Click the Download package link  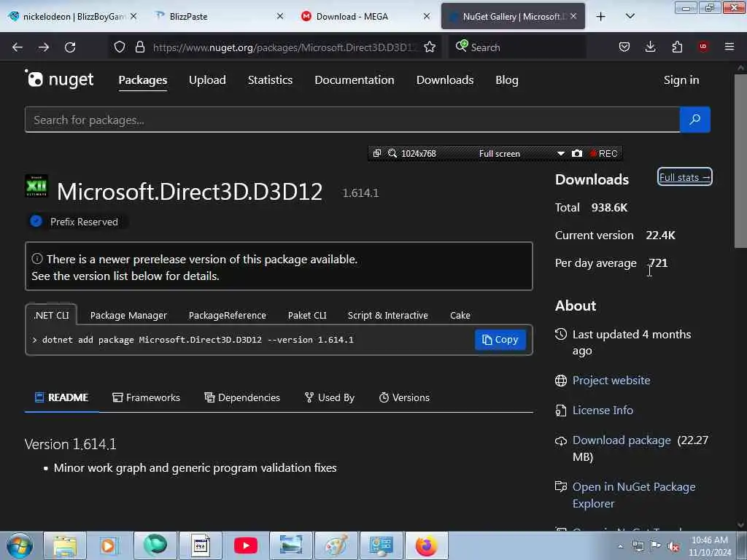coord(622,440)
